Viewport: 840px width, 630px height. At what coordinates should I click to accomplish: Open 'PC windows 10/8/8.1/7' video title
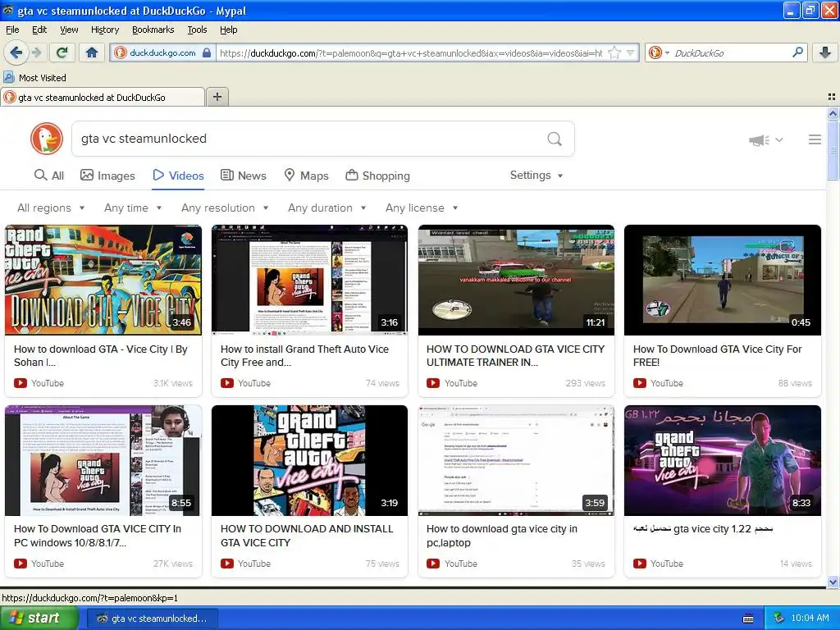click(x=98, y=536)
